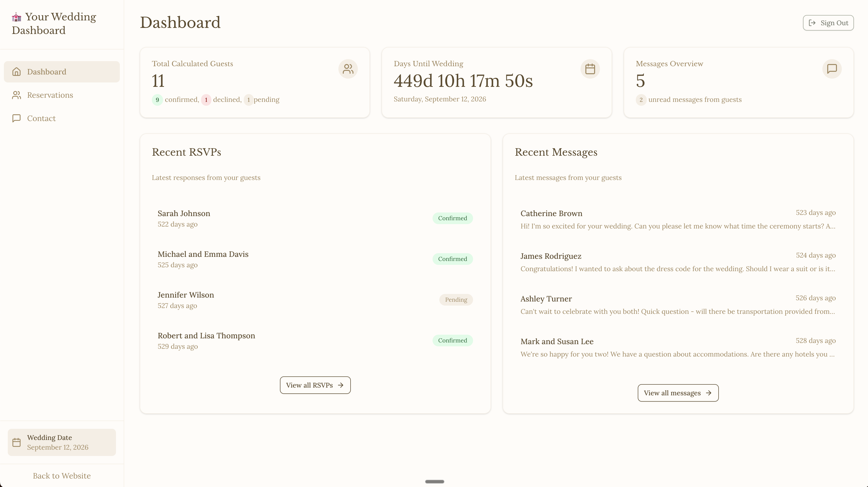
Task: Select the Pending badge for Jennifer Wilson
Action: (456, 300)
